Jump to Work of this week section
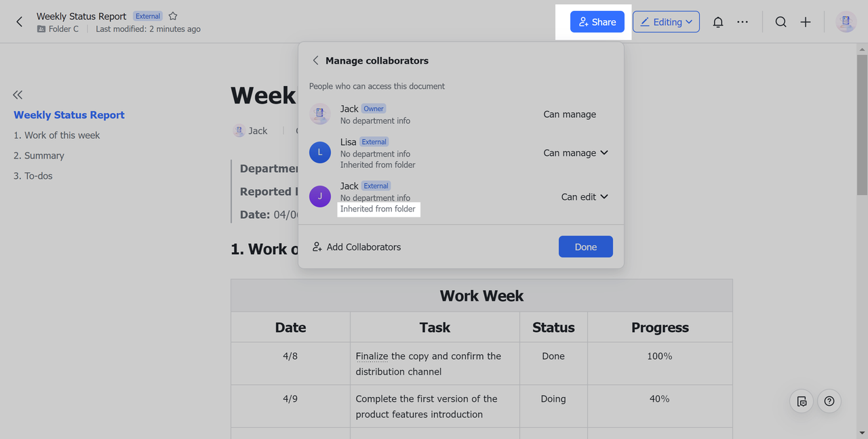The image size is (868, 439). tap(56, 135)
